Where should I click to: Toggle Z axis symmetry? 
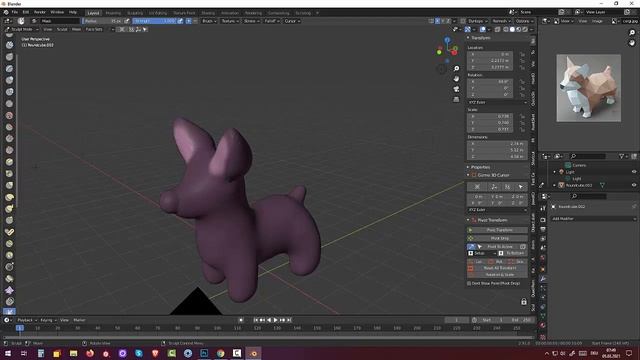click(x=448, y=21)
